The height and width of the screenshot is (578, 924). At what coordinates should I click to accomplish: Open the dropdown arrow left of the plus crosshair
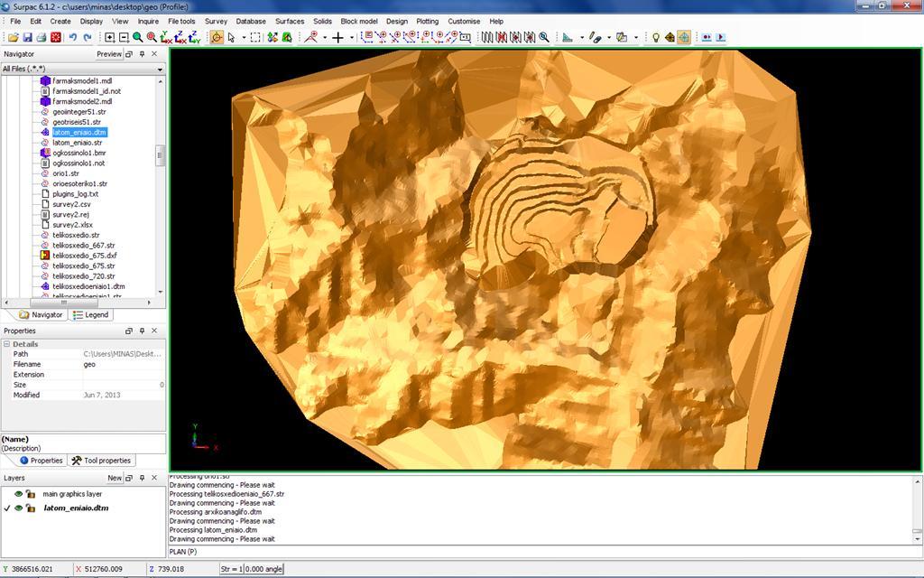click(325, 38)
